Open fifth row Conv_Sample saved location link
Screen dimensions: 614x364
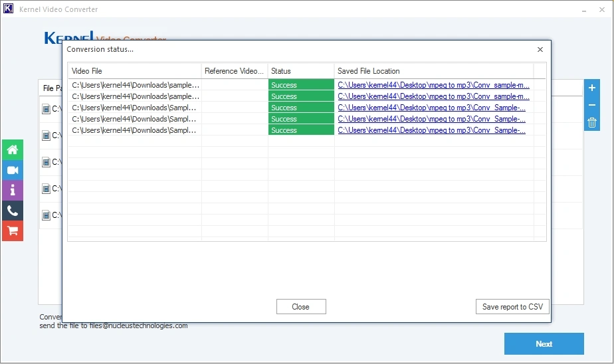pyautogui.click(x=431, y=130)
